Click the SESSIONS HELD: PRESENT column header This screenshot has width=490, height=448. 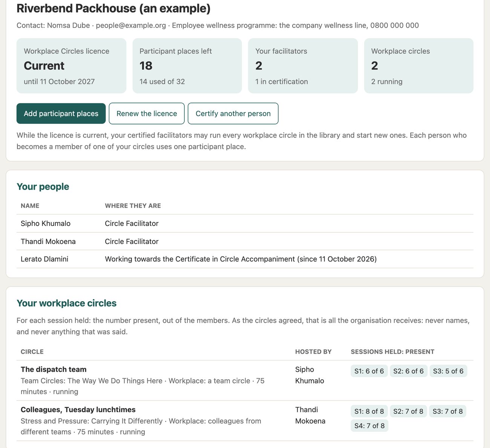392,352
